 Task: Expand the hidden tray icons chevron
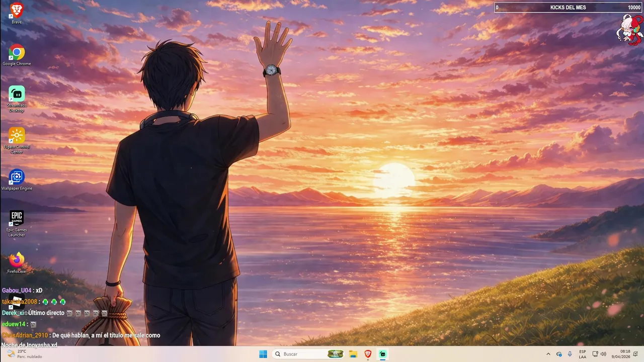point(548,354)
